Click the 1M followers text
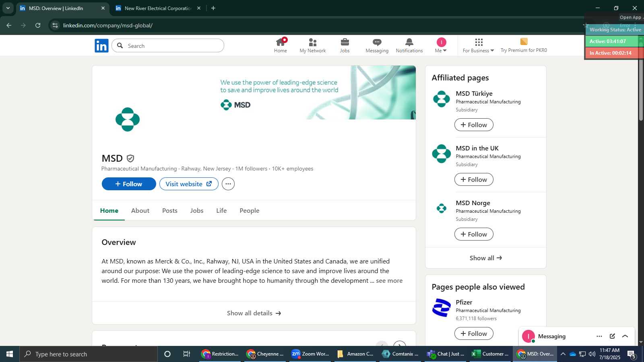The width and height of the screenshot is (644, 362). (x=251, y=169)
